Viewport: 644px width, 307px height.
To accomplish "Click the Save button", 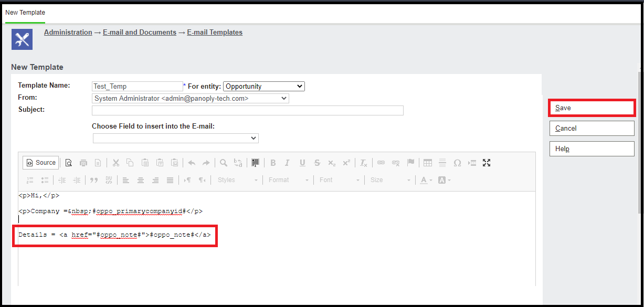I will click(x=592, y=108).
